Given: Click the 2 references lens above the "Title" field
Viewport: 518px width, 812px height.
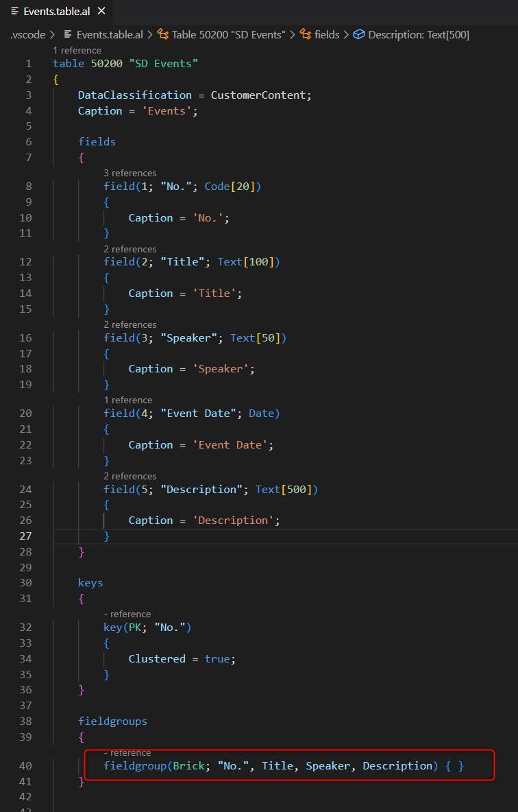Looking at the screenshot, I should [129, 249].
